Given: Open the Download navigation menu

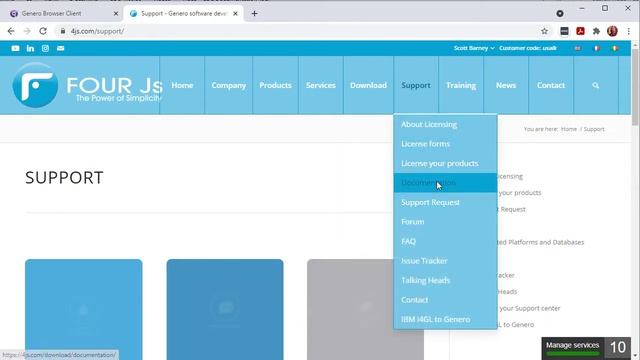Looking at the screenshot, I should click(368, 85).
